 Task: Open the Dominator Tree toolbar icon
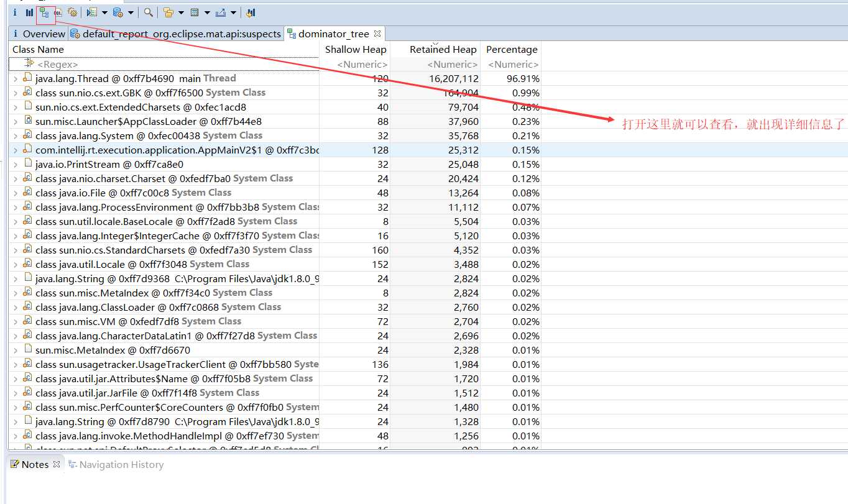click(44, 12)
